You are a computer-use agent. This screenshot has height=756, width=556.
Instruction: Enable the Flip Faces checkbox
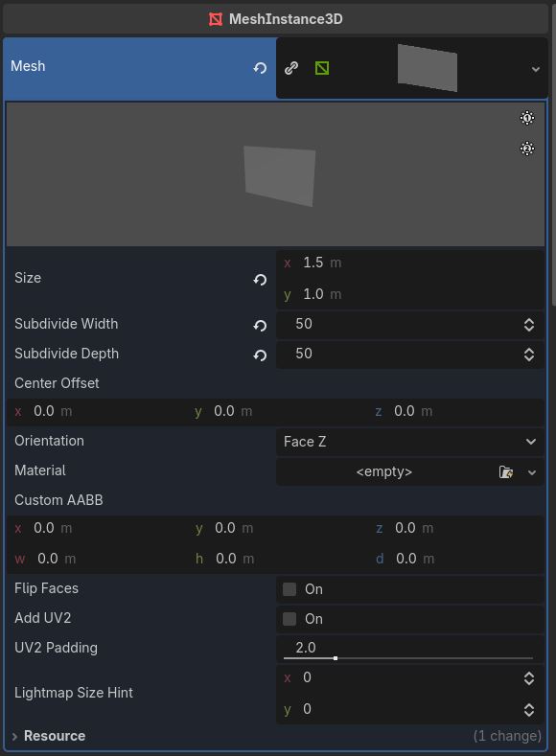[290, 589]
